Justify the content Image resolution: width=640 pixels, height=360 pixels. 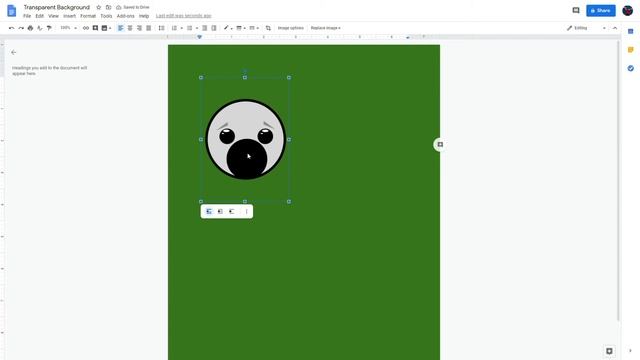149,28
